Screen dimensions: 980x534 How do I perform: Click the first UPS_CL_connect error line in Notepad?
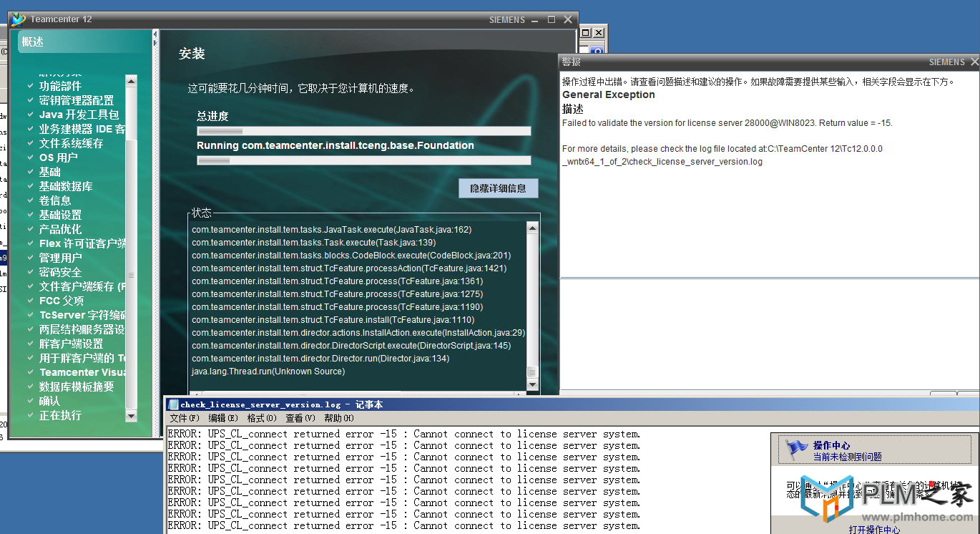404,434
